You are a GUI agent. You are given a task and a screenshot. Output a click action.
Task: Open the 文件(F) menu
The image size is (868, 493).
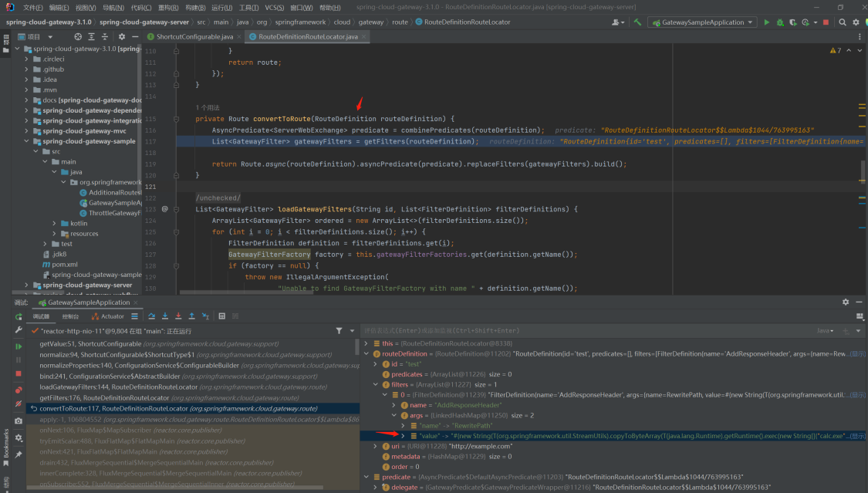click(32, 7)
